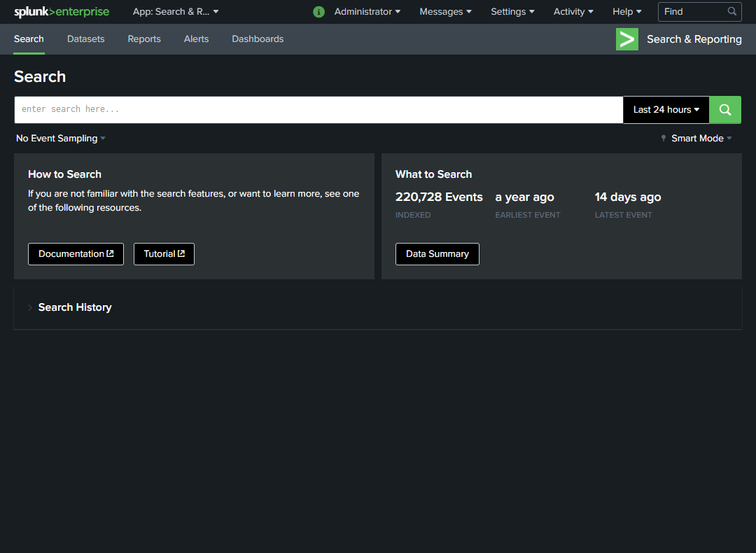Click the magnifier inside the Find box
The height and width of the screenshot is (553, 756).
coord(732,12)
